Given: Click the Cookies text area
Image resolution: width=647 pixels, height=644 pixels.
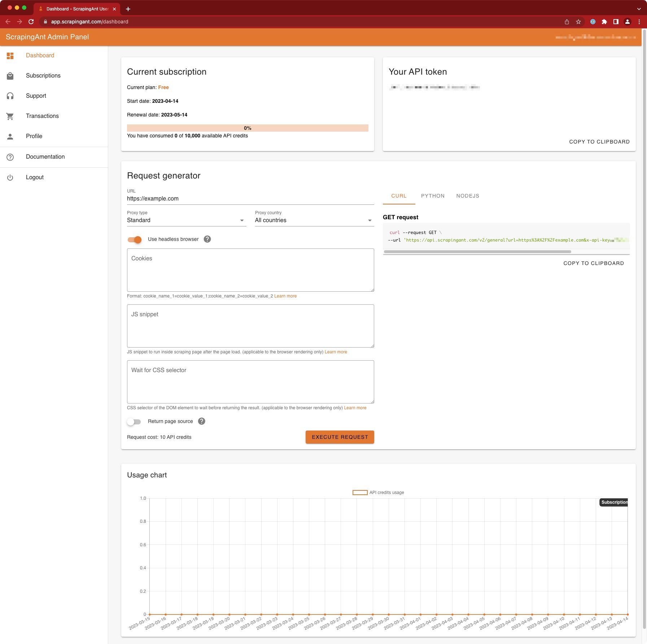Looking at the screenshot, I should pos(250,270).
